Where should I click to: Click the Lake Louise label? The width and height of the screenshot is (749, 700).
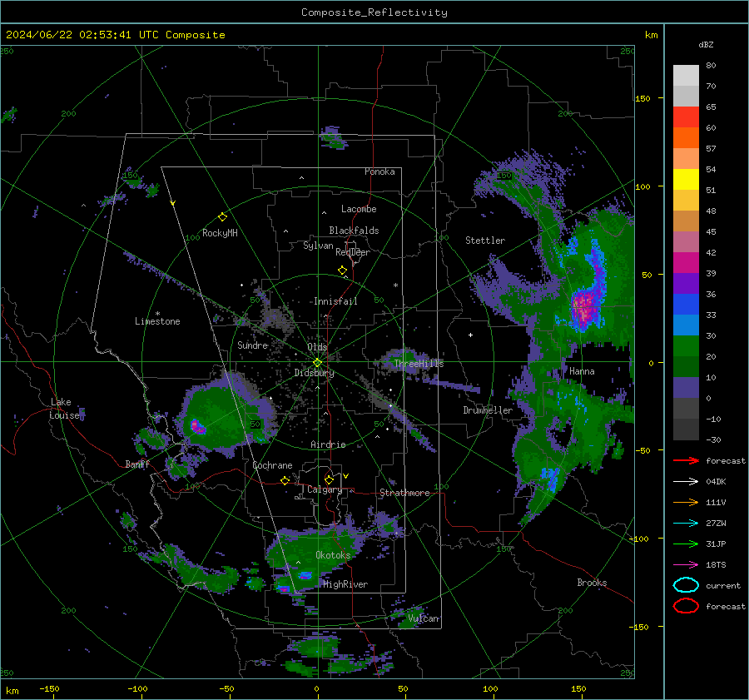[x=66, y=409]
